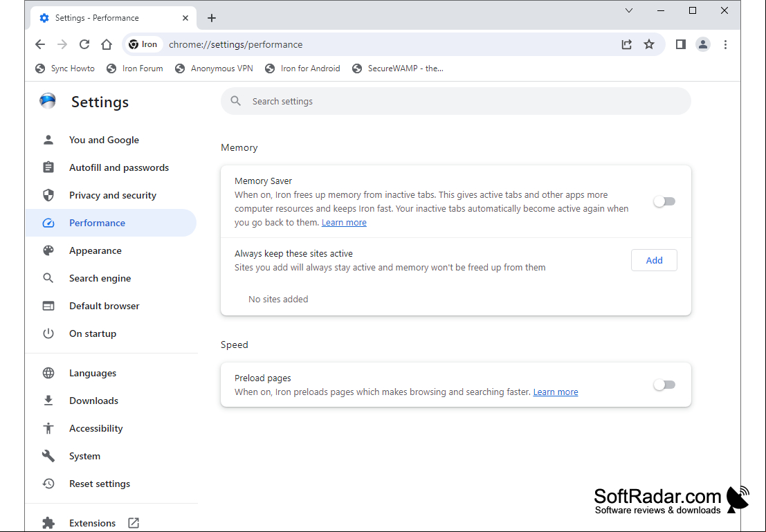The image size is (766, 532).
Task: Click the "Always keep these sites active" label
Action: 293,253
